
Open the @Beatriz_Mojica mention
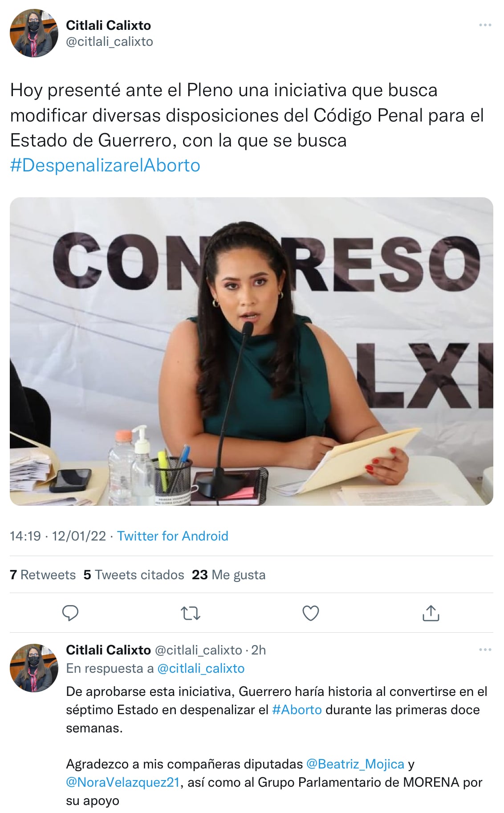tap(355, 764)
